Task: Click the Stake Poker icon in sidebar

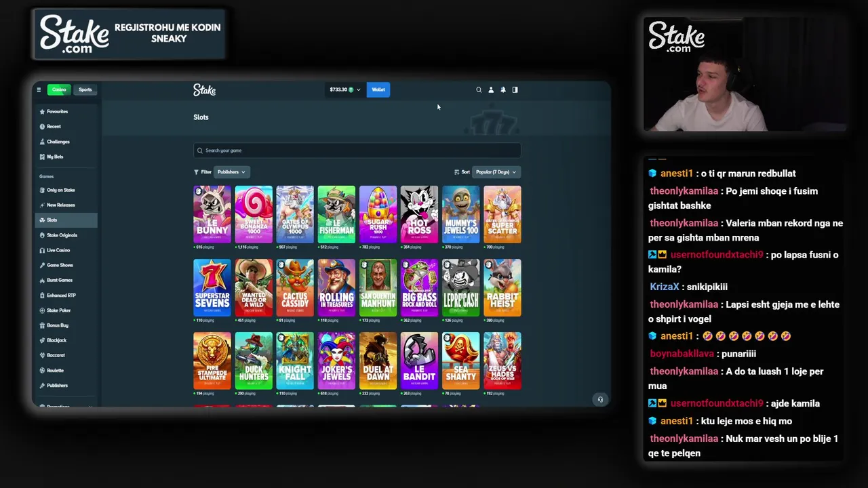Action: [42, 310]
